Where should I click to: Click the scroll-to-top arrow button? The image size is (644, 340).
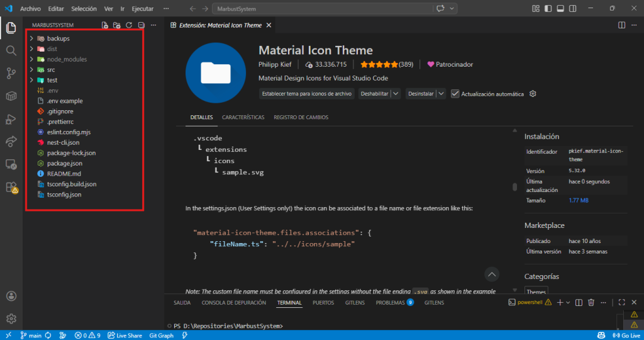click(492, 275)
